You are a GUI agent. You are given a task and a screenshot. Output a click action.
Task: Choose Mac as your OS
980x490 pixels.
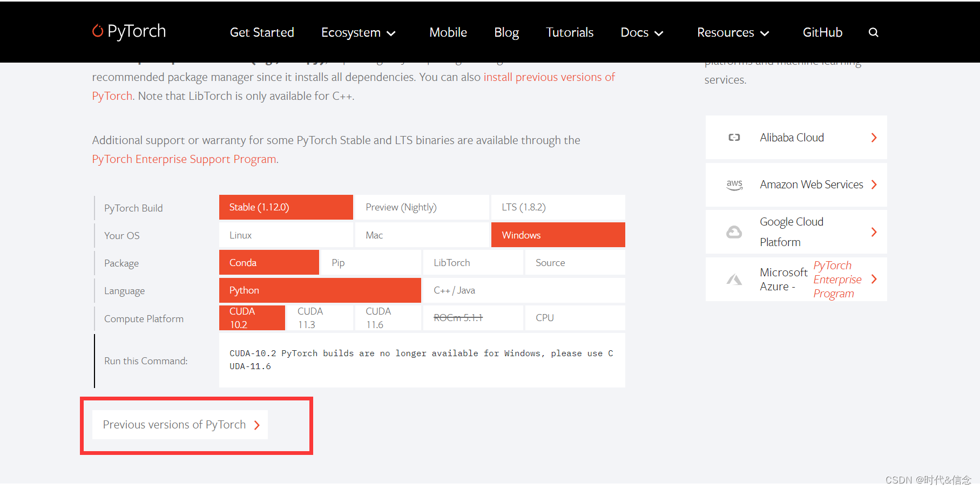[422, 235]
